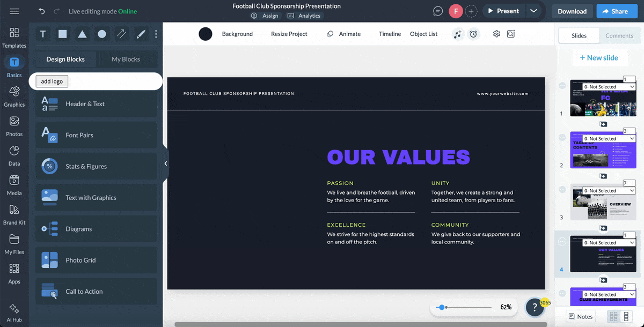This screenshot has width=644, height=327.
Task: Click the Download button
Action: click(x=572, y=11)
